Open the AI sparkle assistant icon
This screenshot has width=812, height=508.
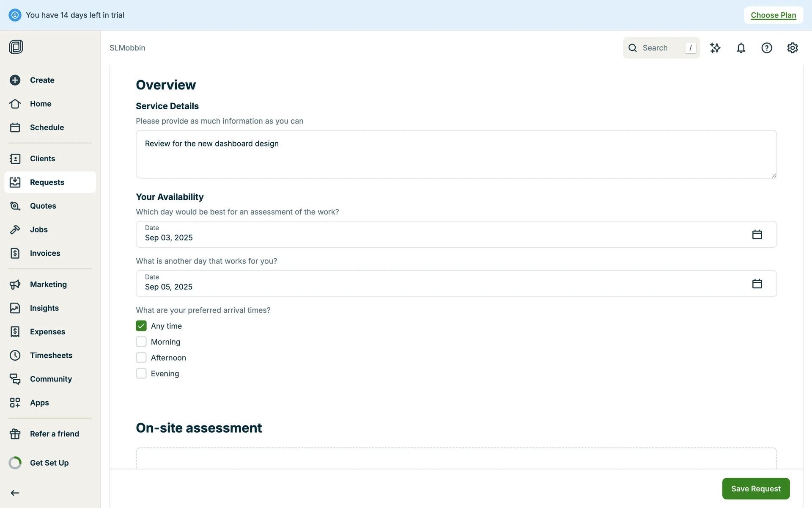715,48
